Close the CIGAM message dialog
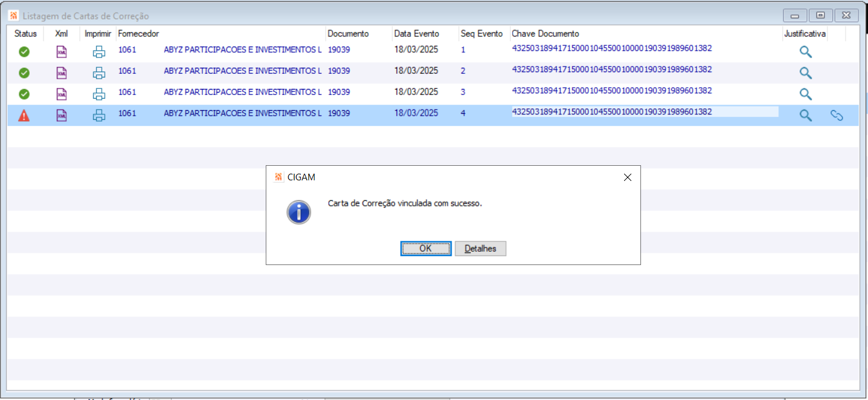Viewport: 868px width, 400px height. pyautogui.click(x=627, y=177)
